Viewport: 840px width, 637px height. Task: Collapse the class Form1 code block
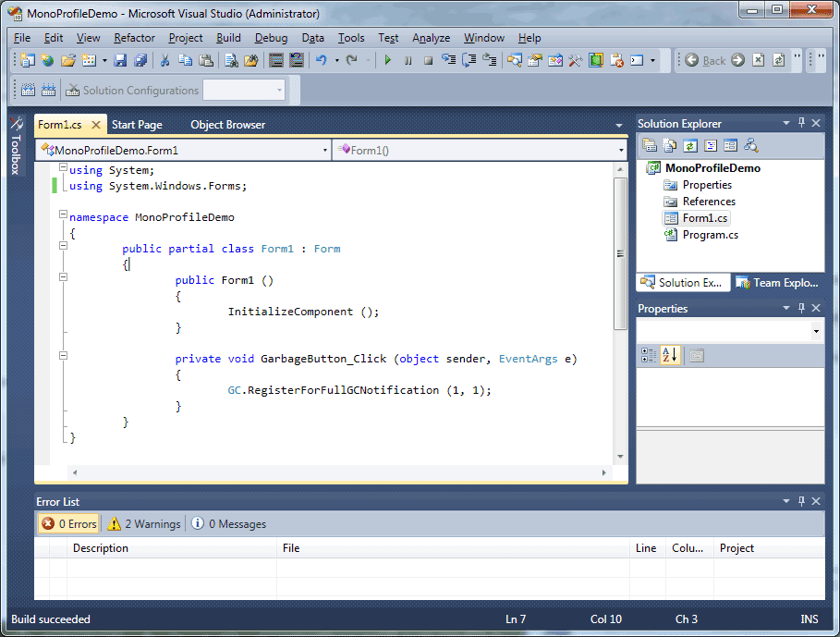[63, 245]
